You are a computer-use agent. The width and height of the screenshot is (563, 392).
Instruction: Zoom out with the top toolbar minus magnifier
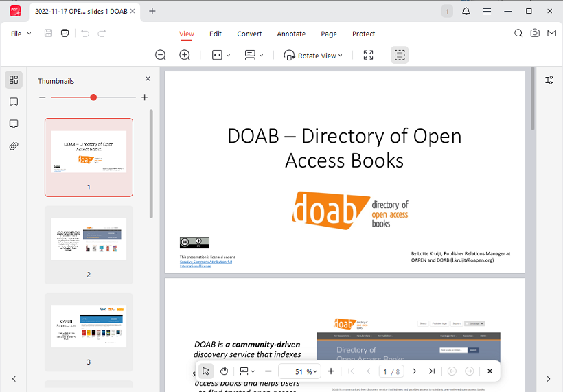point(161,56)
